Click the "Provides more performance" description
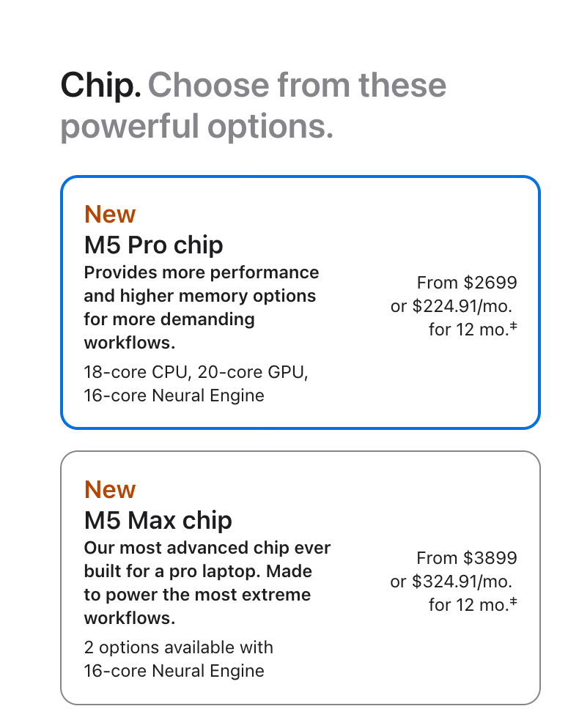The width and height of the screenshot is (579, 728). (x=202, y=272)
